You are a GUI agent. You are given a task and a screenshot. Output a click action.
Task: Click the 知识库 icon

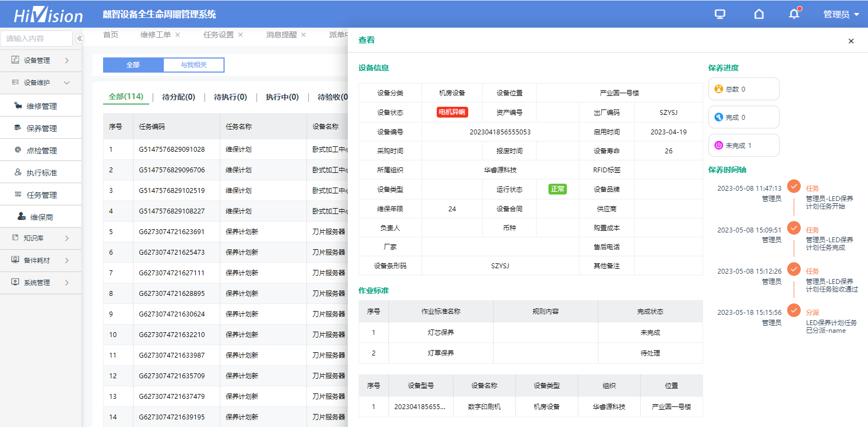pyautogui.click(x=15, y=237)
